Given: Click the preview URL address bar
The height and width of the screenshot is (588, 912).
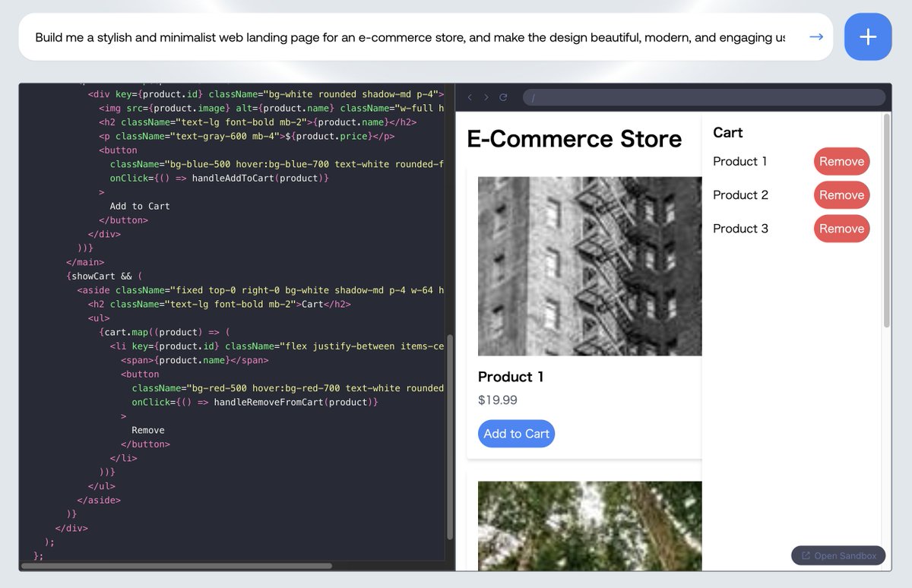Looking at the screenshot, I should [x=704, y=97].
